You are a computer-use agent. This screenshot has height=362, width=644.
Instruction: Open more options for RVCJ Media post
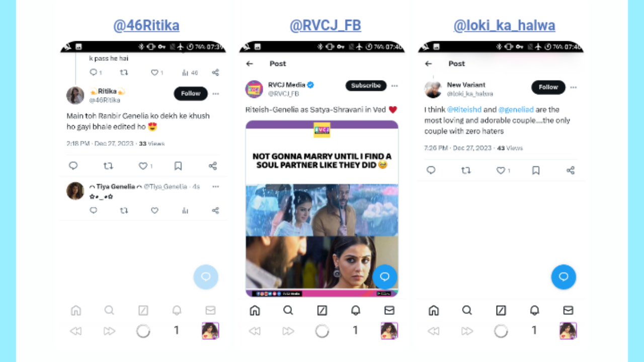point(394,85)
